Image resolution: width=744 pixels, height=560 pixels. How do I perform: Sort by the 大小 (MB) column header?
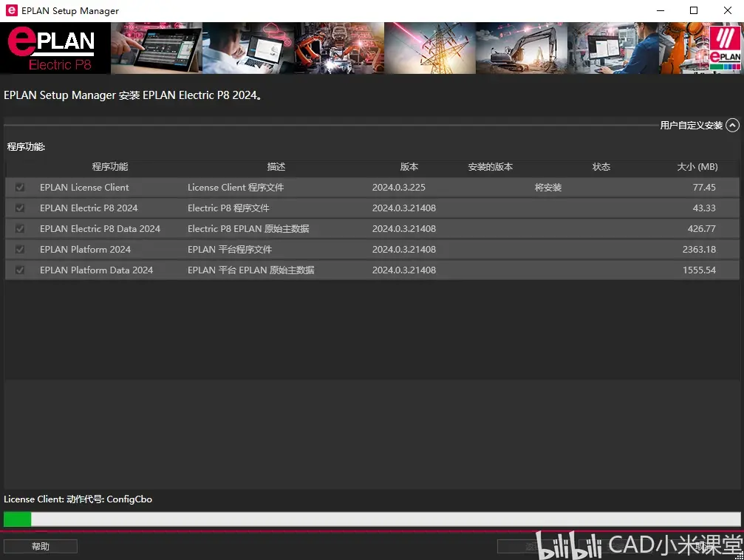click(x=697, y=166)
